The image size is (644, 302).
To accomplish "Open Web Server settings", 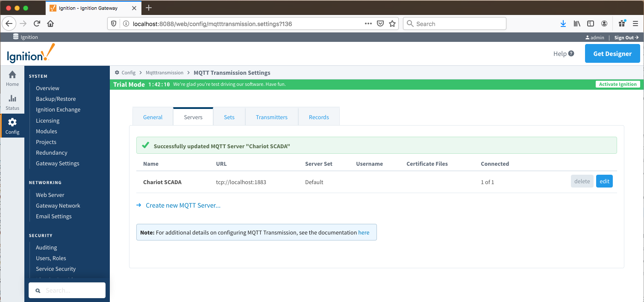I will [x=50, y=195].
